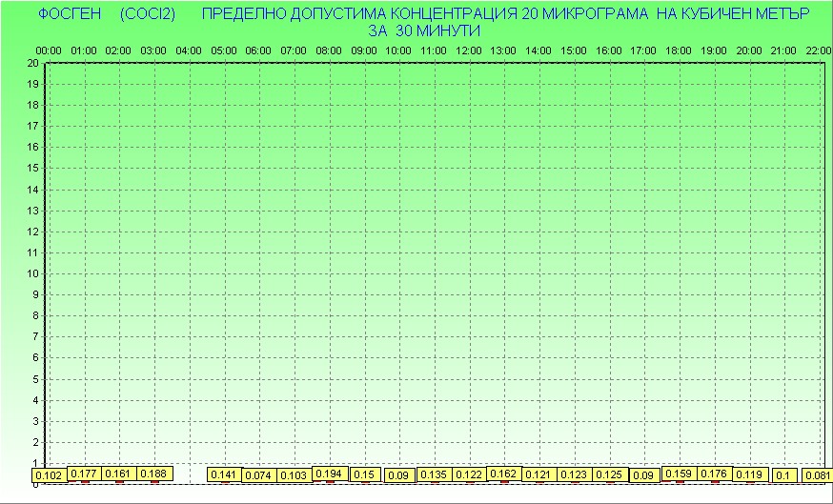Select the 0.125 data label
The height and width of the screenshot is (504, 833).
coord(609,474)
